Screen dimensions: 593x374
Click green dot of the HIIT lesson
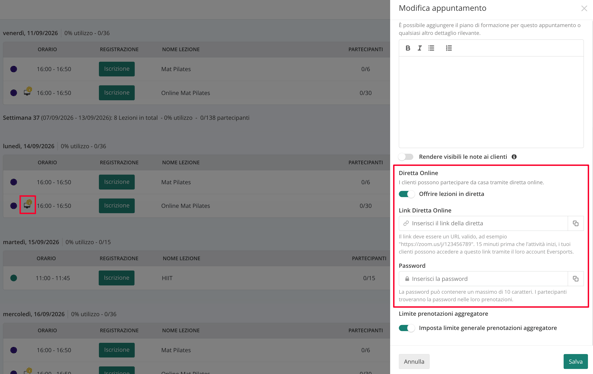click(14, 278)
